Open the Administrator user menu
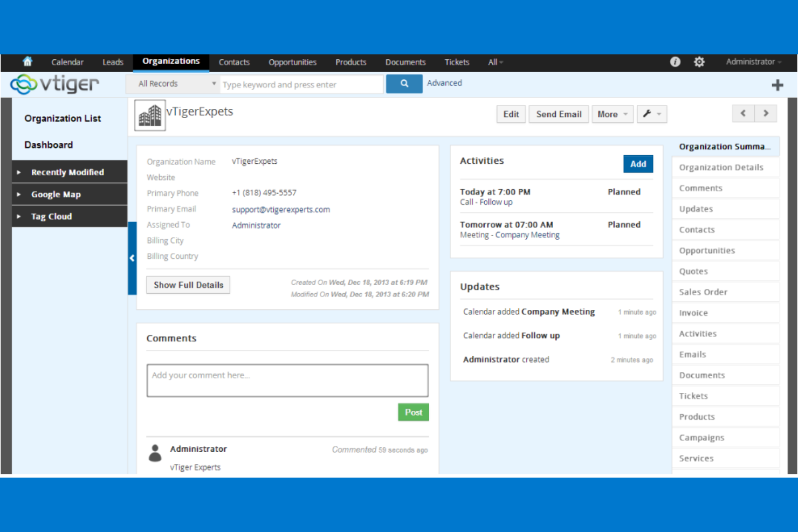Viewport: 798px width, 532px height. pyautogui.click(x=753, y=61)
